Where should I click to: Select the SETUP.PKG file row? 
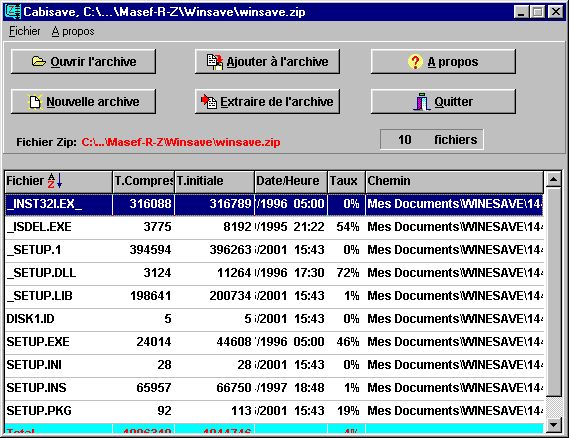[274, 411]
